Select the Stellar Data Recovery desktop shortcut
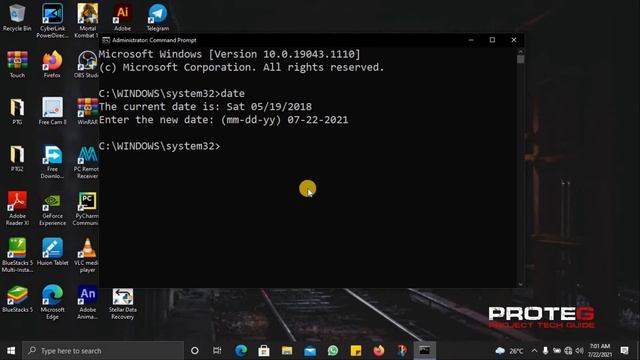This screenshot has width=640, height=360. tap(122, 304)
